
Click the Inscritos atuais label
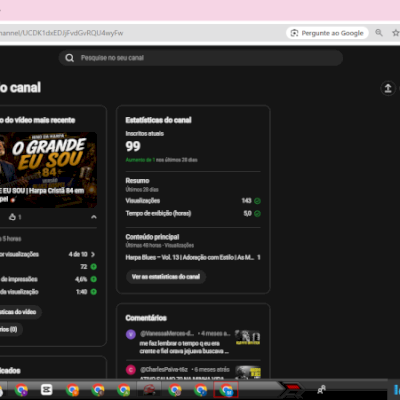pos(145,134)
